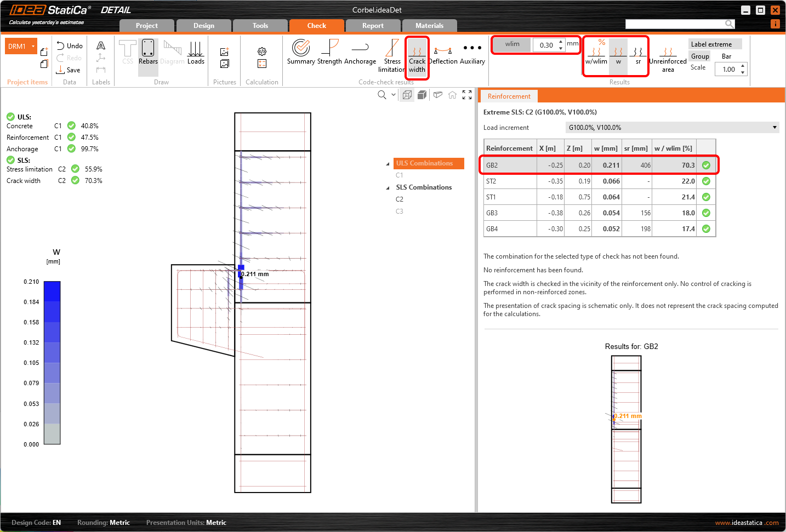Switch to the Report tab

click(x=373, y=26)
